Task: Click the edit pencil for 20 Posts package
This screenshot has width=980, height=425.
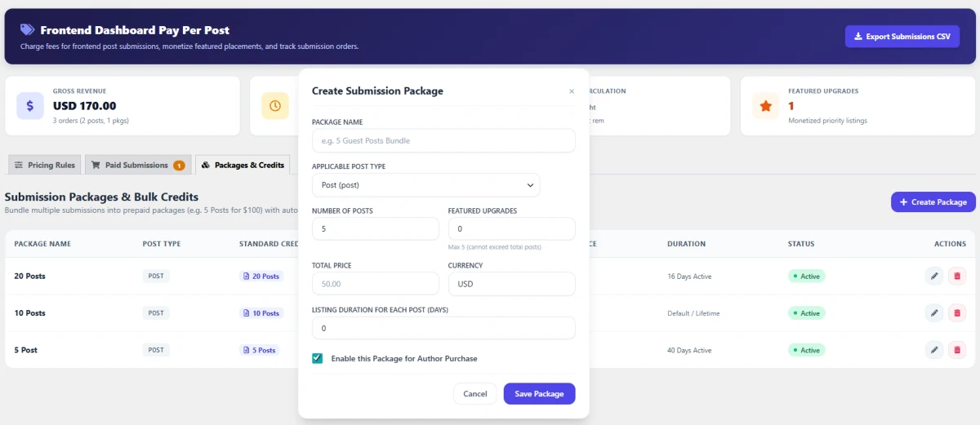Action: click(x=934, y=276)
